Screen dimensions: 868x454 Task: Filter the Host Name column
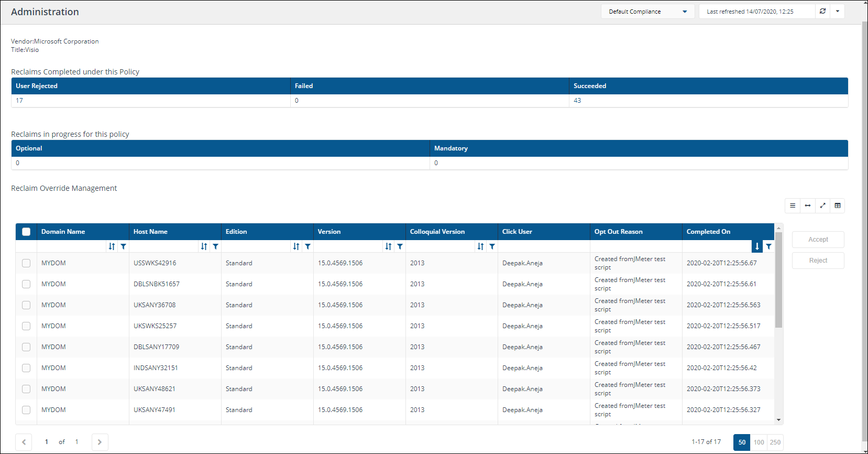pyautogui.click(x=216, y=246)
